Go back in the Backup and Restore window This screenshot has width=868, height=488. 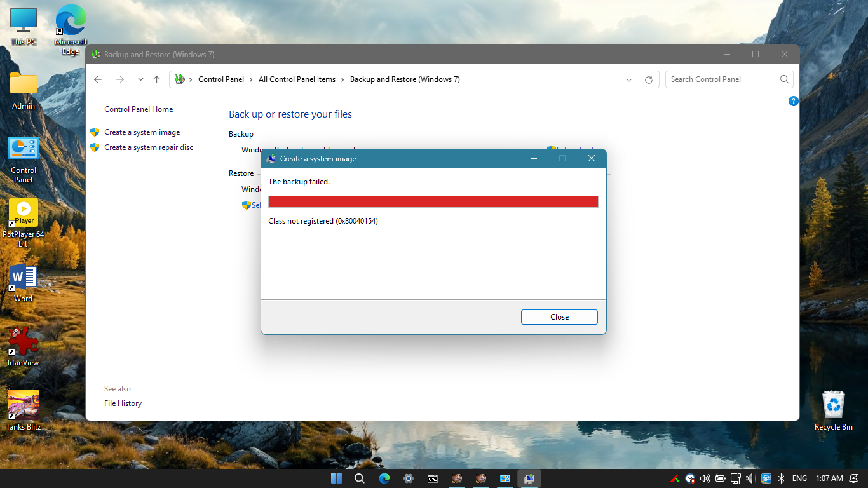click(98, 79)
